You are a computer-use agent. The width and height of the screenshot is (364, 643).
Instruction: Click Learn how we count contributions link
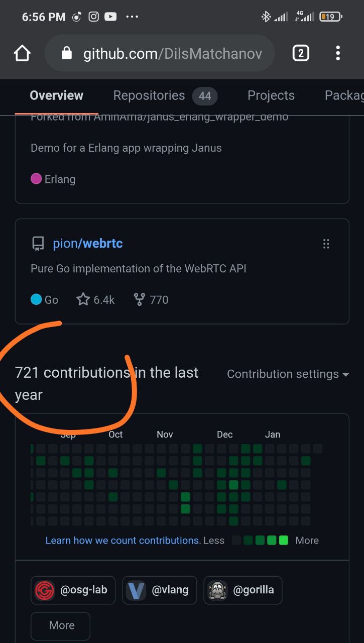coord(123,541)
